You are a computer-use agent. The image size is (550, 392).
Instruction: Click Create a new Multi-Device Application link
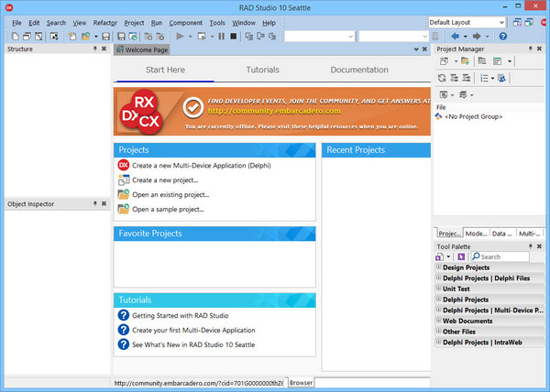coord(201,166)
